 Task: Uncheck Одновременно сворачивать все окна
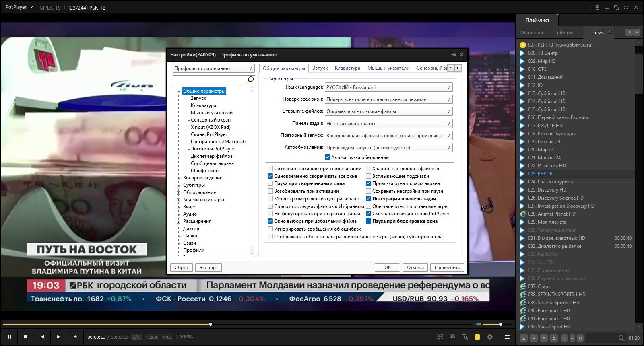[x=270, y=176]
